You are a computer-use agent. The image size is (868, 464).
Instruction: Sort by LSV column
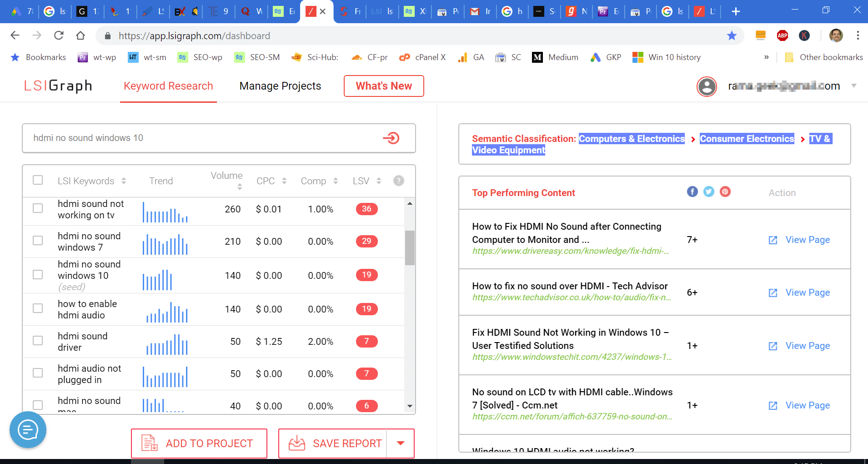click(x=379, y=181)
